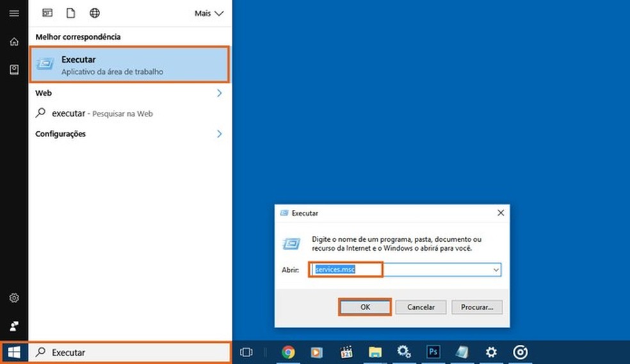Click Procurar... in the Executar dialog

[477, 307]
